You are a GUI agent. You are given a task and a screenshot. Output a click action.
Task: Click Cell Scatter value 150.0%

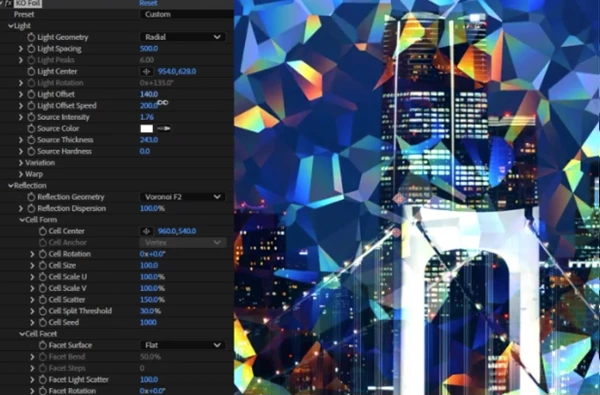pyautogui.click(x=152, y=300)
